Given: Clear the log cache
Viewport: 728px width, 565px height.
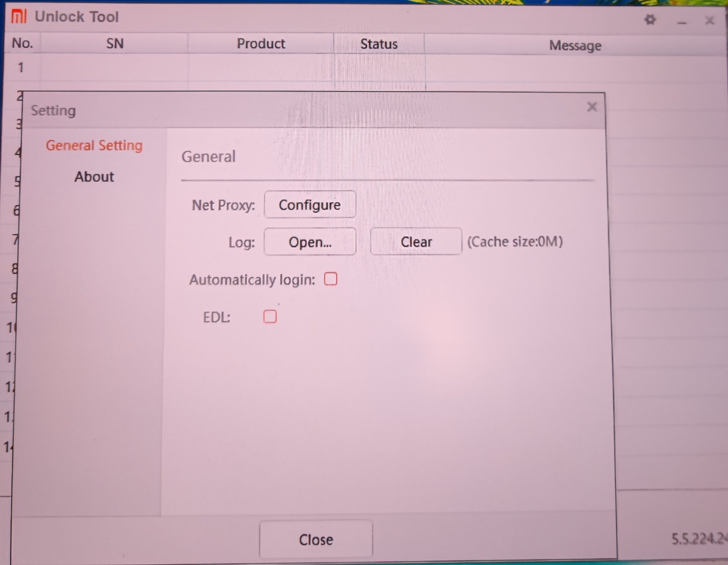Looking at the screenshot, I should (x=416, y=241).
